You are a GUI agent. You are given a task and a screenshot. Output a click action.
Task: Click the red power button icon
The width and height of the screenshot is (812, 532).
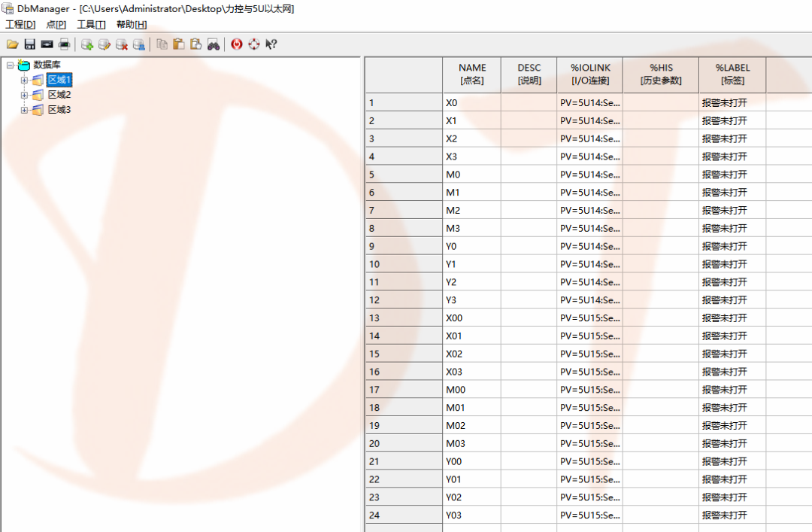[x=237, y=44]
